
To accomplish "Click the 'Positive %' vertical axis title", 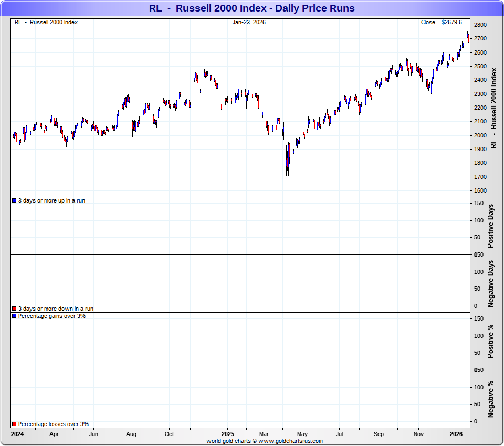I will [490, 342].
